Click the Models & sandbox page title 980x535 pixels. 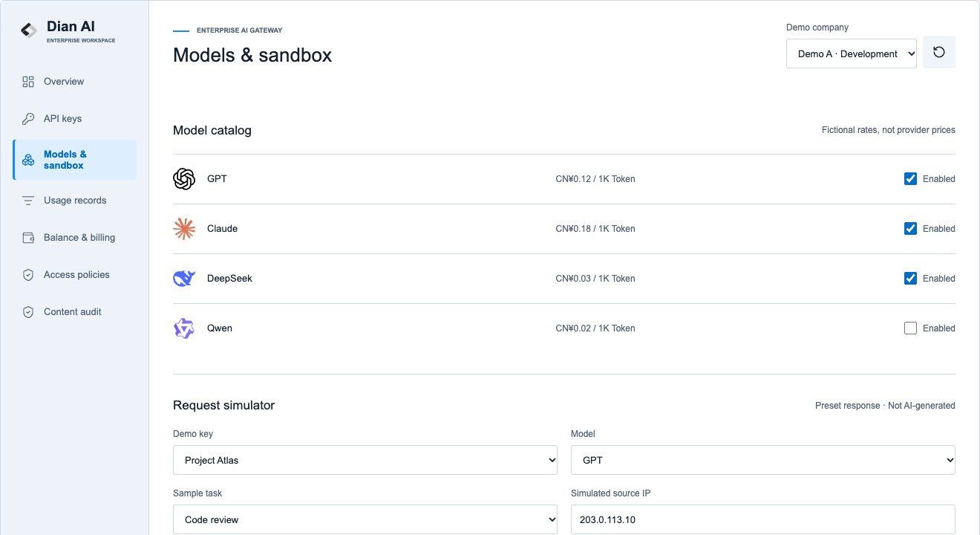pyautogui.click(x=252, y=55)
